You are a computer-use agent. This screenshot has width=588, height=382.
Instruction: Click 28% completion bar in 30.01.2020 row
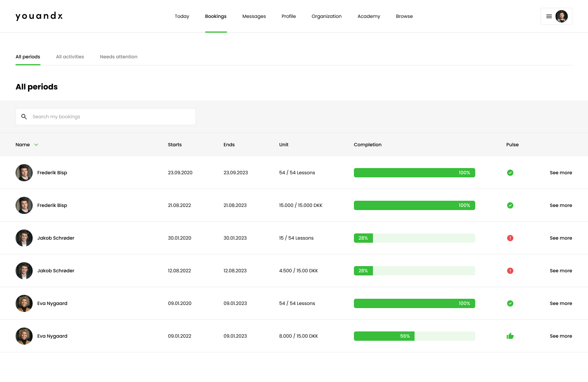(415, 238)
